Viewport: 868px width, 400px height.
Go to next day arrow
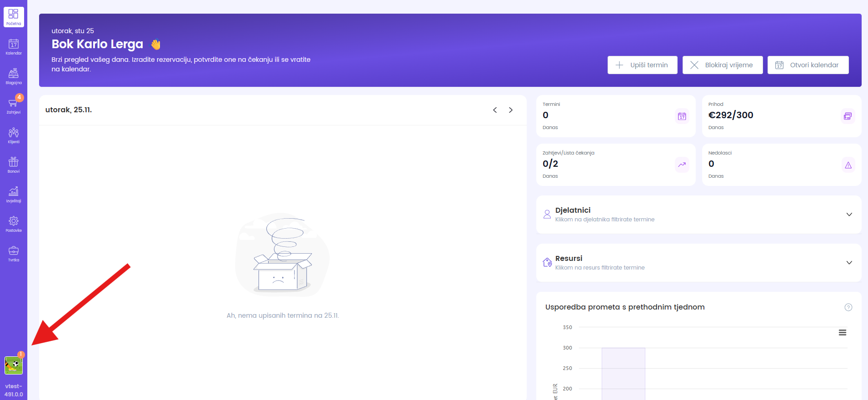(x=511, y=110)
